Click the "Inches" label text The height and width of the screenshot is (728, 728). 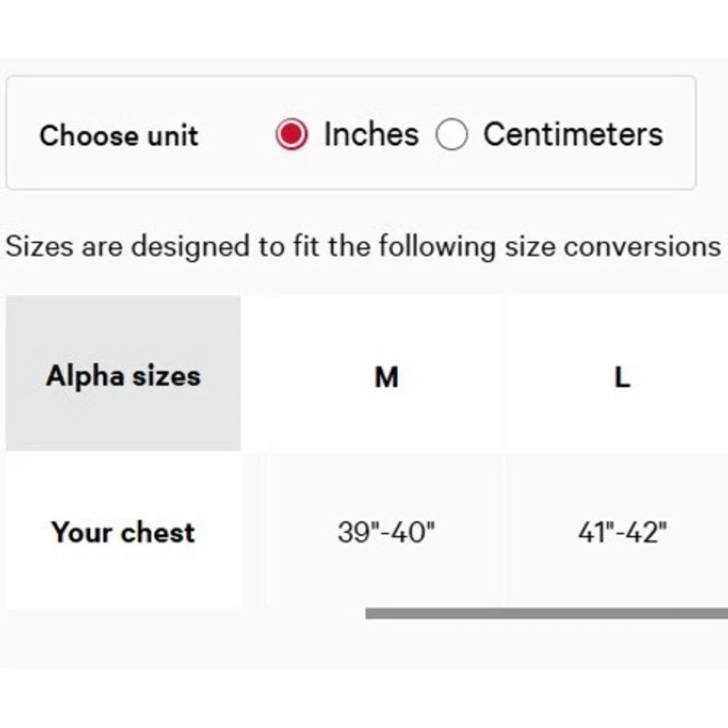371,135
